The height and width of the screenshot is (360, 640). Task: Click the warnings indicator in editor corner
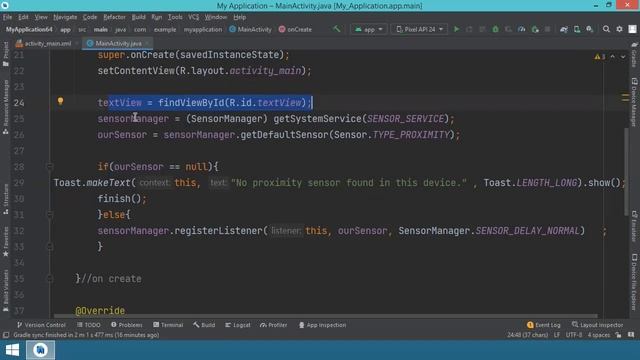tap(600, 57)
